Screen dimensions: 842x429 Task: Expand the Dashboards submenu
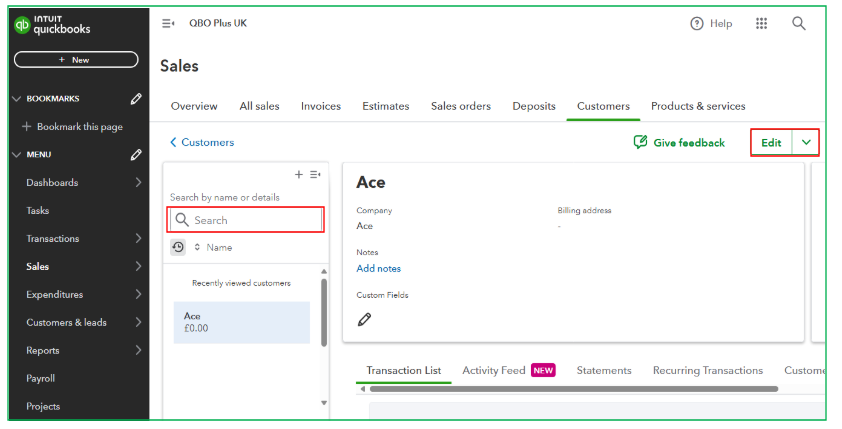(x=138, y=183)
